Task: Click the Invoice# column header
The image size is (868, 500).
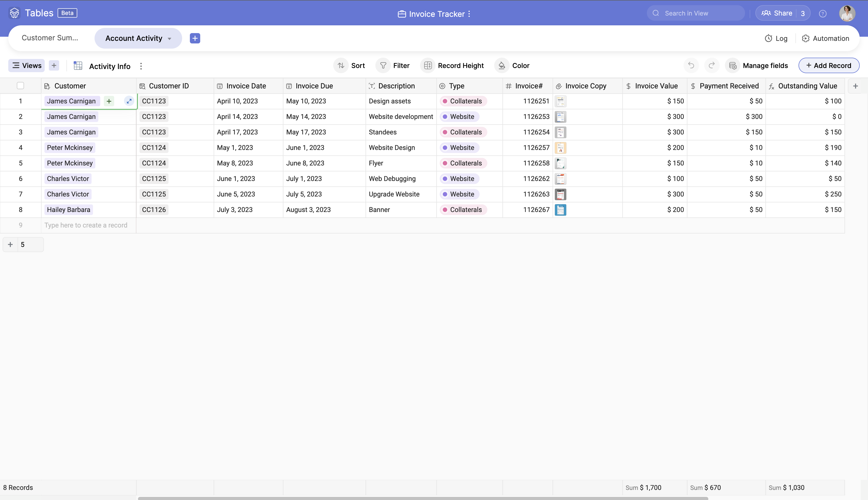Action: [528, 86]
